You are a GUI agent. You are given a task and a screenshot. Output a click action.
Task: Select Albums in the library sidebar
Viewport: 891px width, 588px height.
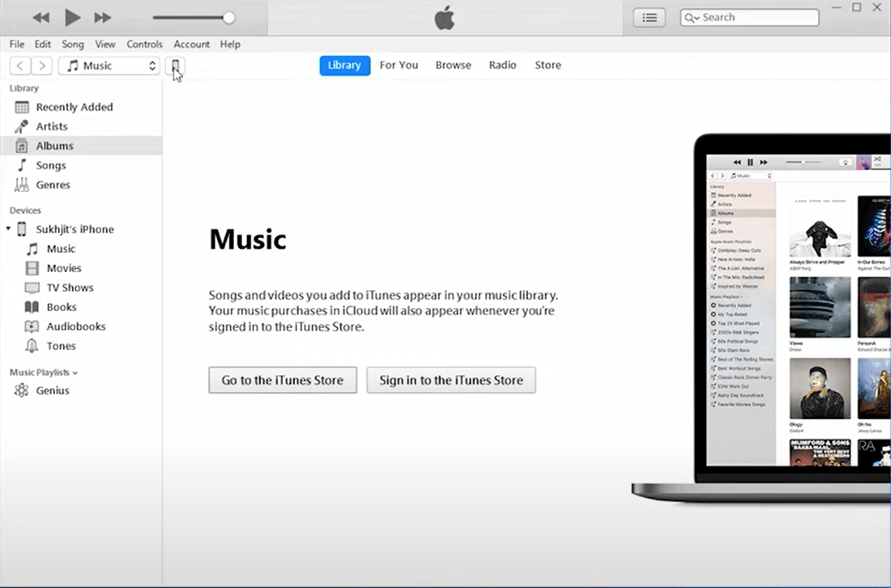81,146
